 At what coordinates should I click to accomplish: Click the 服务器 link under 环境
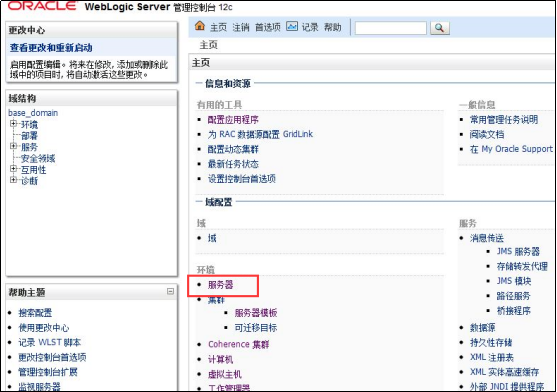pos(220,285)
